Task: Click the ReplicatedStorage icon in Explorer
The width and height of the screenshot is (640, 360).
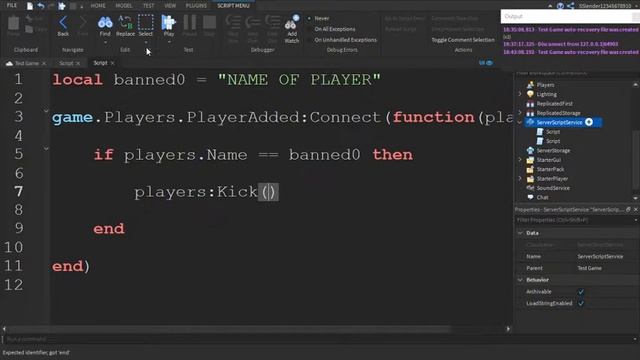Action: (x=530, y=113)
